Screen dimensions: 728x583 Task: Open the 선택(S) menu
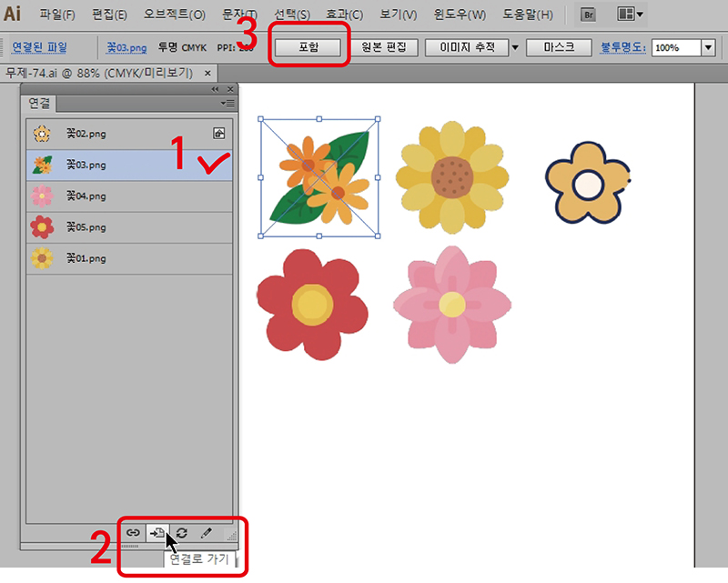[292, 15]
